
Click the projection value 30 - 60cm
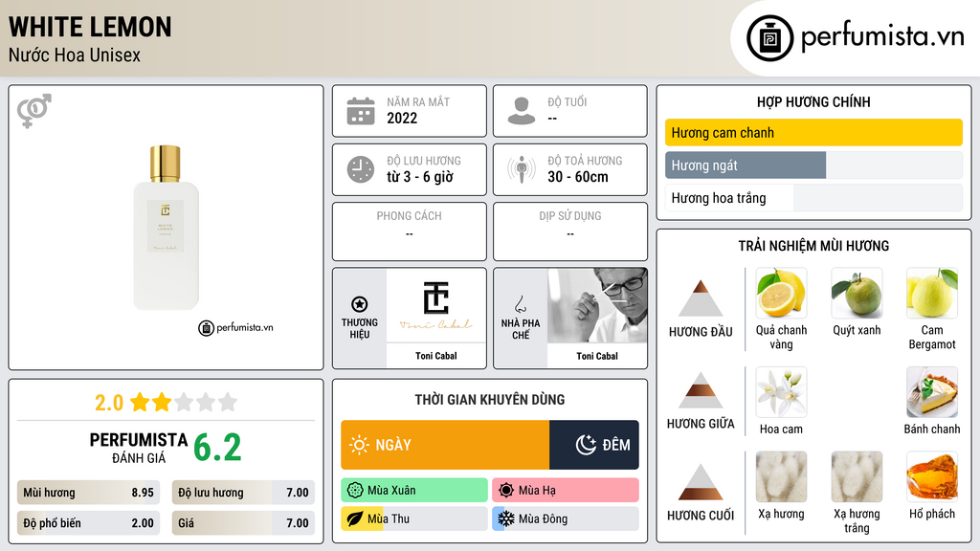click(x=578, y=177)
